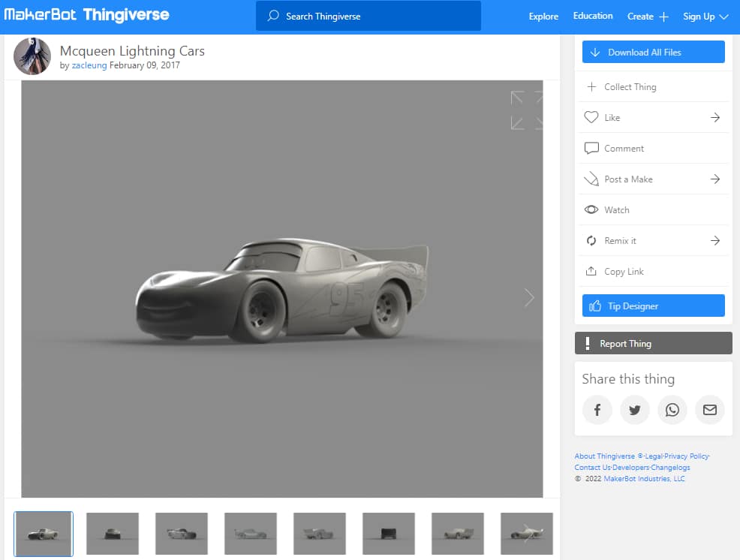740x560 pixels.
Task: Expand the Post a Make arrow
Action: [715, 179]
